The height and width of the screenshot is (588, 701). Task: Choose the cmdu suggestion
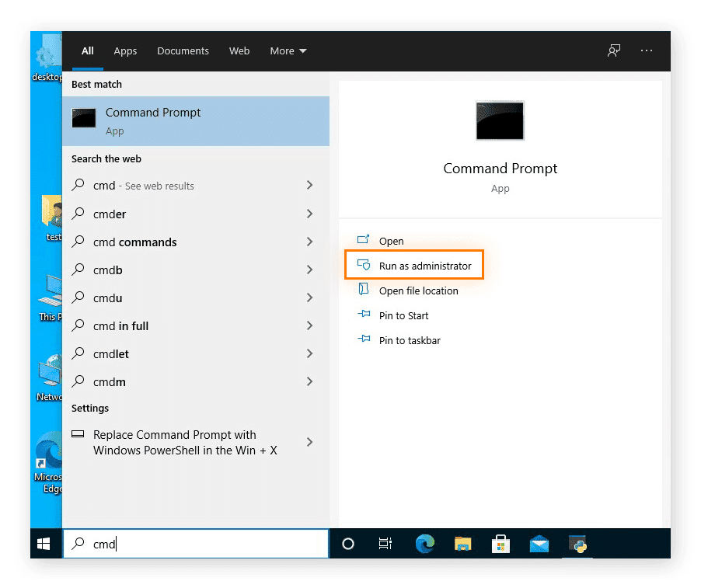click(x=196, y=297)
